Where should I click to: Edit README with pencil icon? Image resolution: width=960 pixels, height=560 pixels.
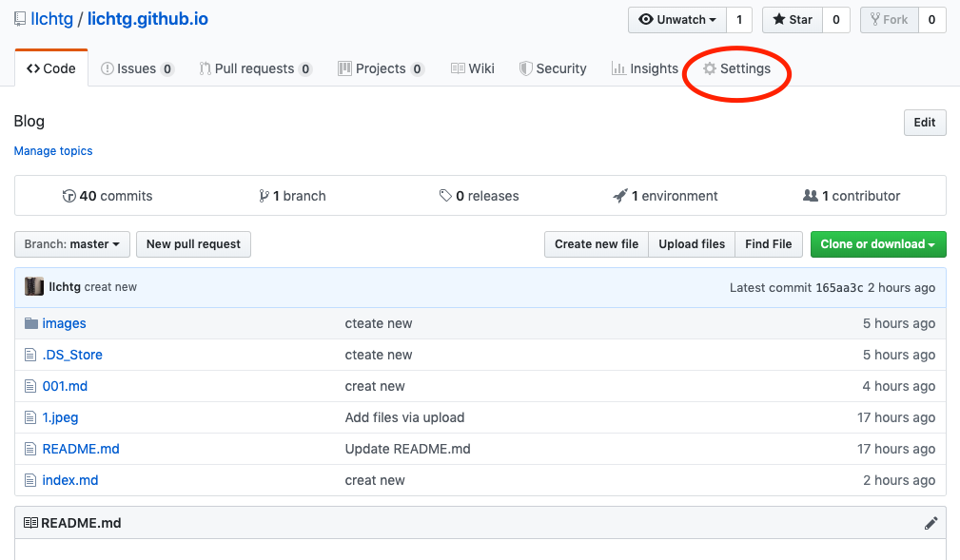931,523
